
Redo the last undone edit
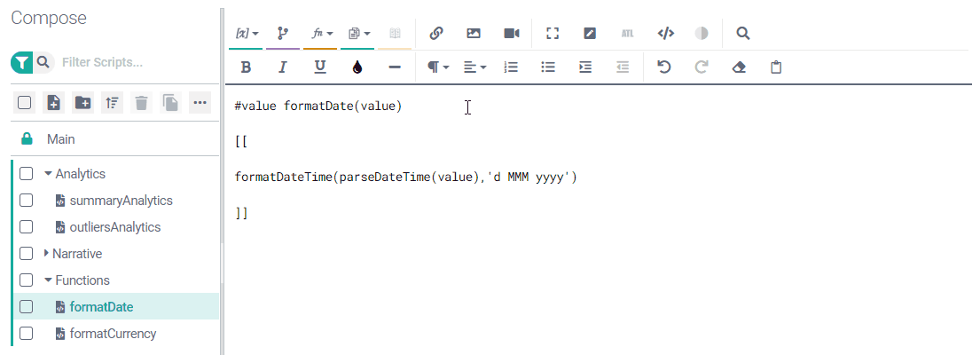(x=702, y=67)
